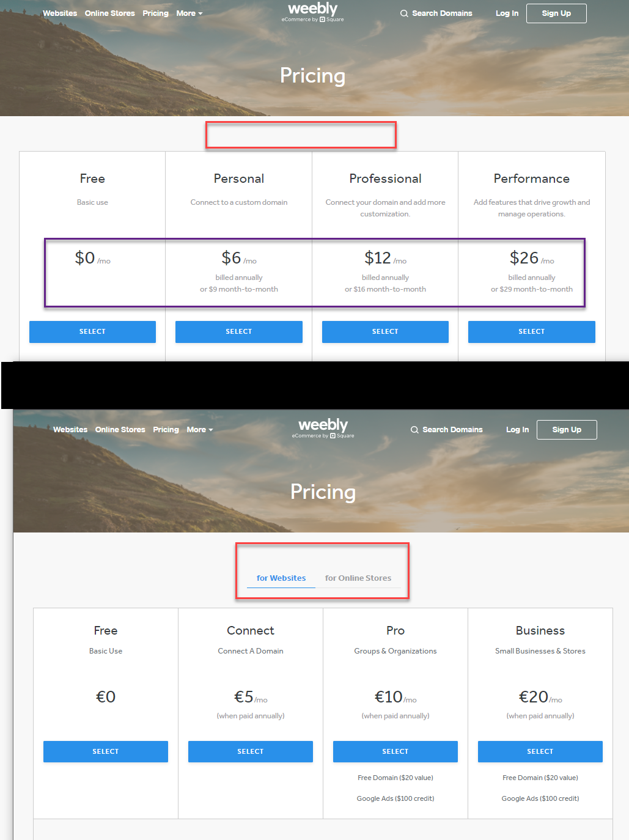Screen dimensions: 629x840
Task: Select the €0 Free plan
Action: tap(106, 752)
